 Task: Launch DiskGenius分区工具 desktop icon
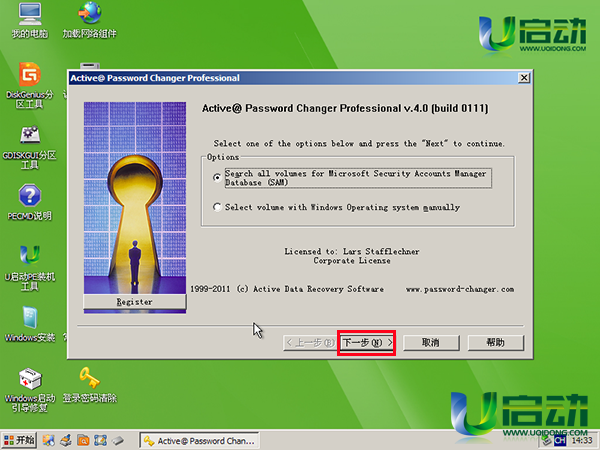pyautogui.click(x=30, y=85)
